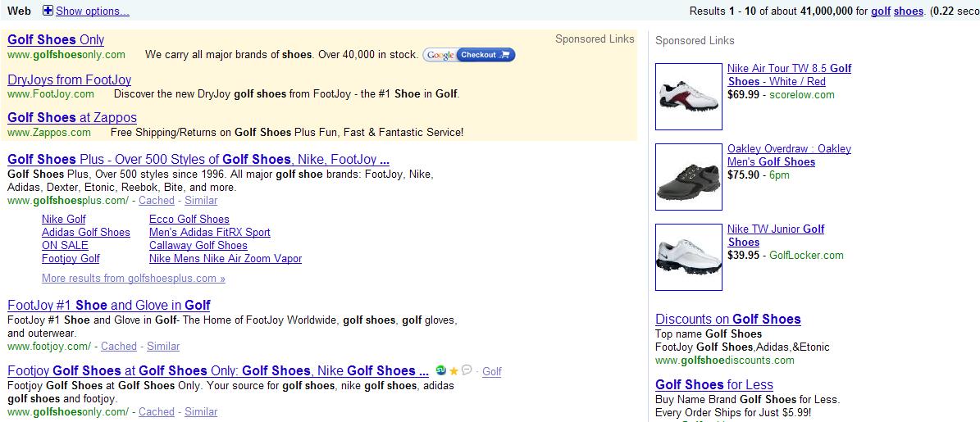Click the golf link in results count
The image size is (980, 422).
pyautogui.click(x=881, y=11)
